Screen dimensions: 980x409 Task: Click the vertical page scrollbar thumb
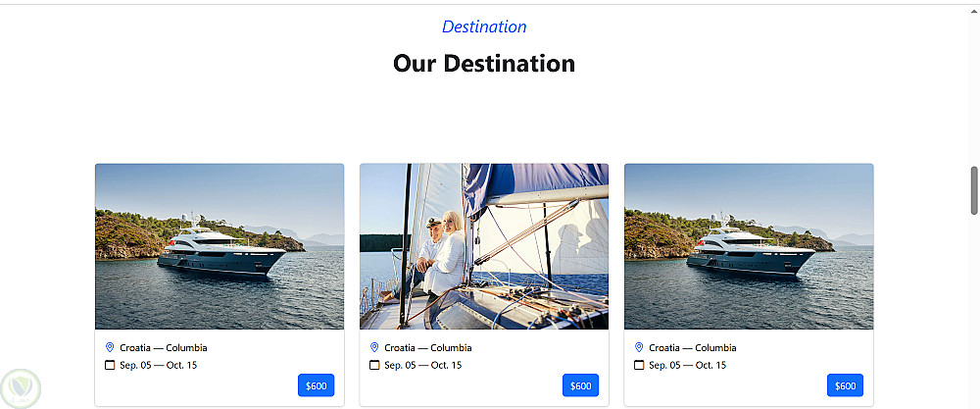[974, 190]
